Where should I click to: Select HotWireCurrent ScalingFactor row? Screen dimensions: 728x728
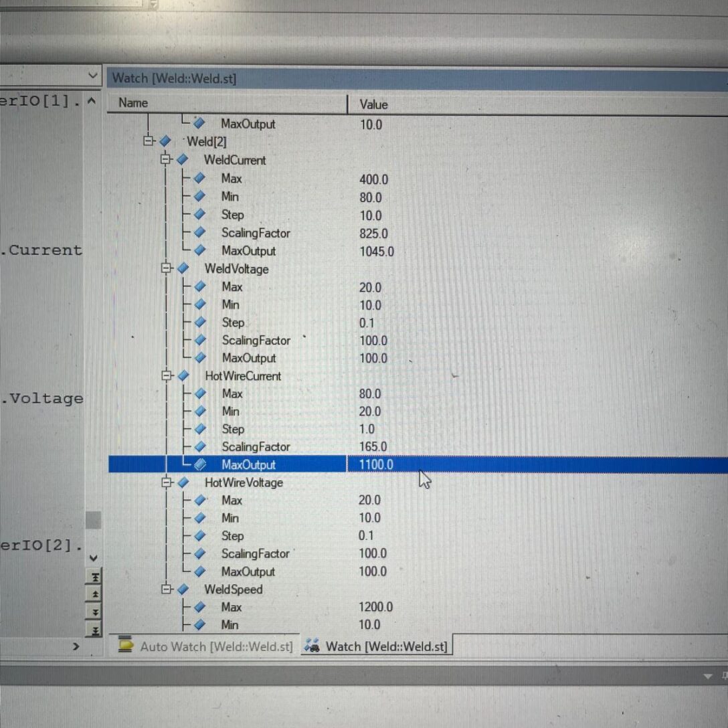coord(418,447)
